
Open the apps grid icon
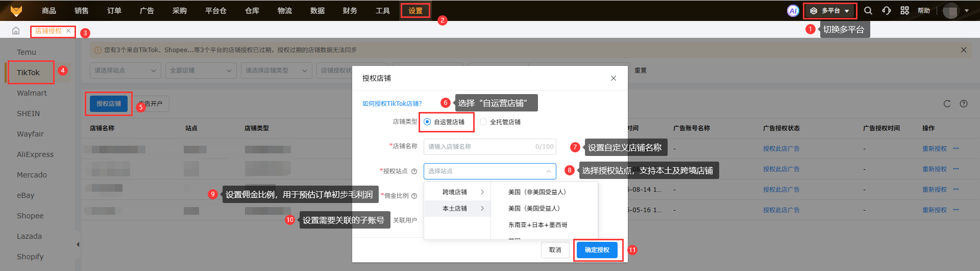coord(905,11)
